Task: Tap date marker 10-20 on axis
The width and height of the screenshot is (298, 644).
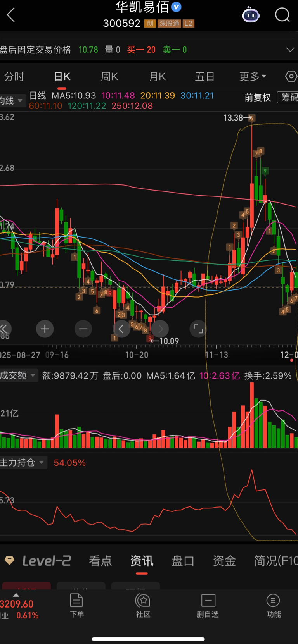Action: click(x=137, y=355)
